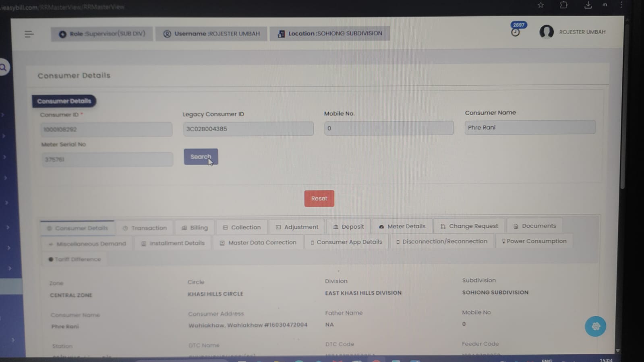Open the user avatar profile menu
This screenshot has width=644, height=362.
[x=547, y=31]
